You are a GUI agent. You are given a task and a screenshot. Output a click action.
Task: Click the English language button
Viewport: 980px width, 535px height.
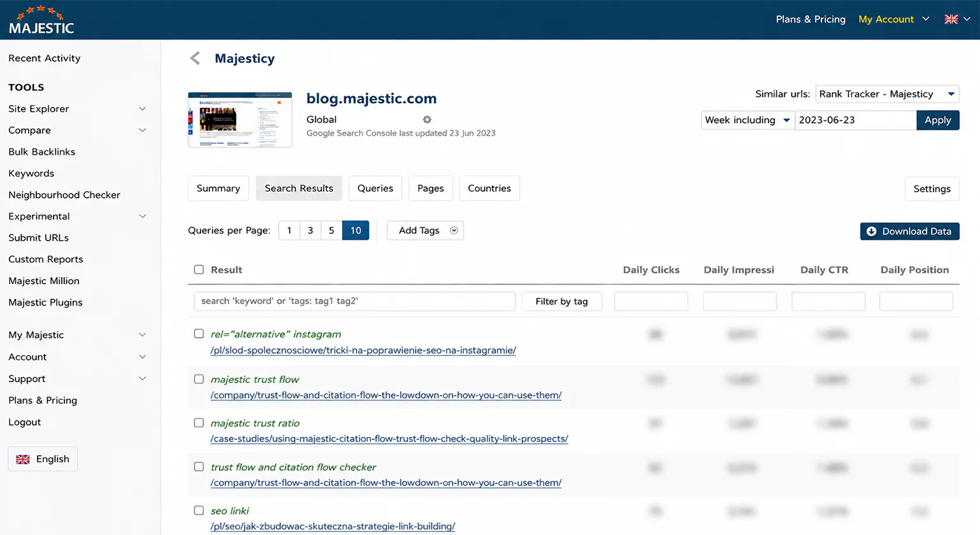pos(43,459)
